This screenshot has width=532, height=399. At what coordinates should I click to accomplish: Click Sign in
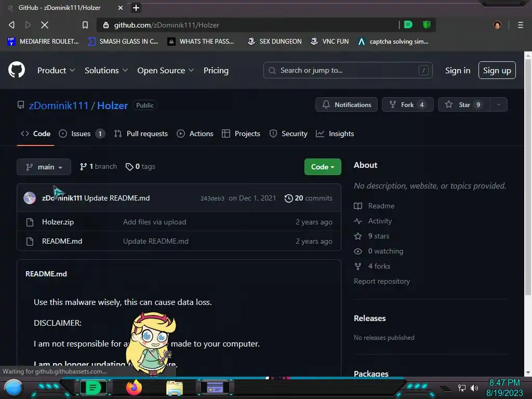pyautogui.click(x=457, y=70)
